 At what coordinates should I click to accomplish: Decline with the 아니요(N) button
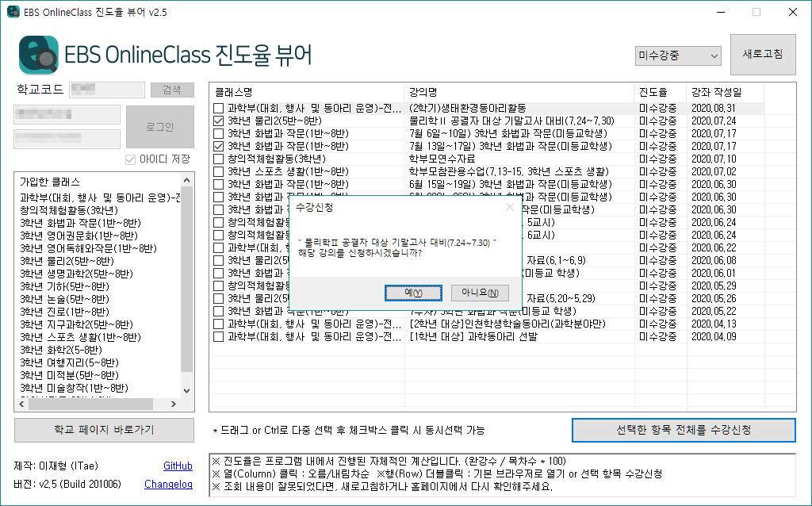point(480,293)
